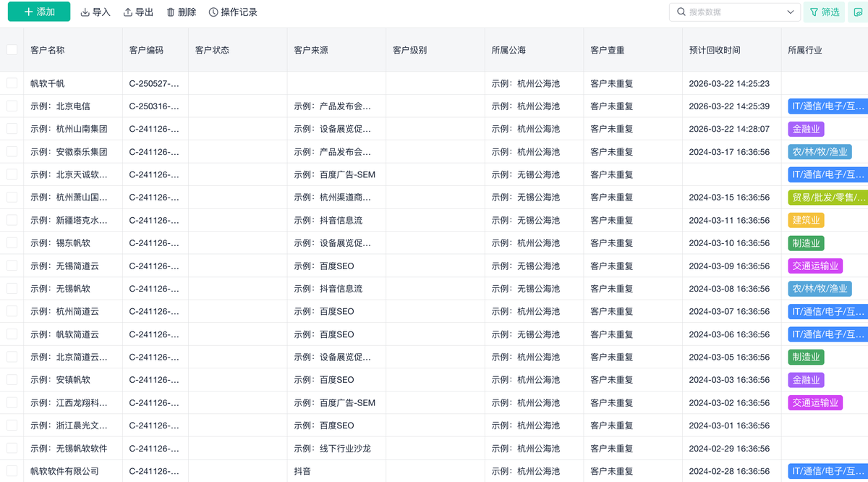Click source 示例：线下行业沙龙
This screenshot has width=868, height=482.
[x=332, y=448]
